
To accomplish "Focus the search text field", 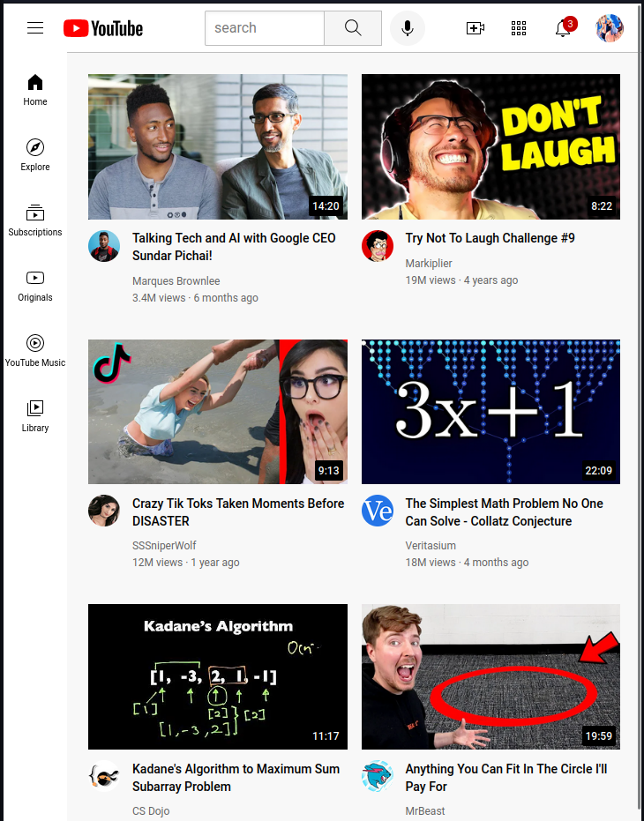I will tap(265, 27).
